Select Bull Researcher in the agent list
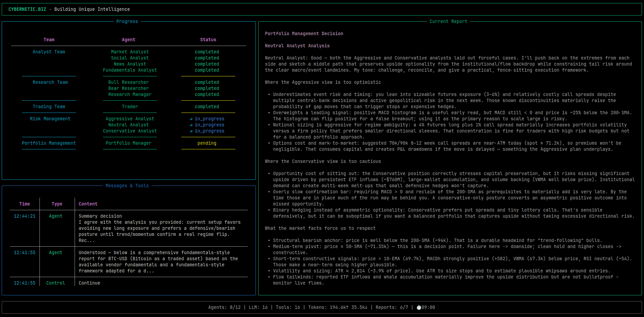 pos(129,82)
